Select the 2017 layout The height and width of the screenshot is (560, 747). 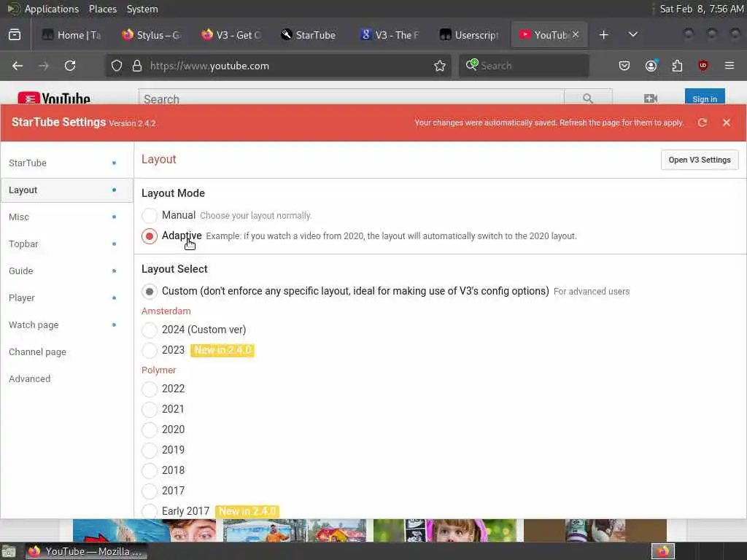click(x=149, y=491)
